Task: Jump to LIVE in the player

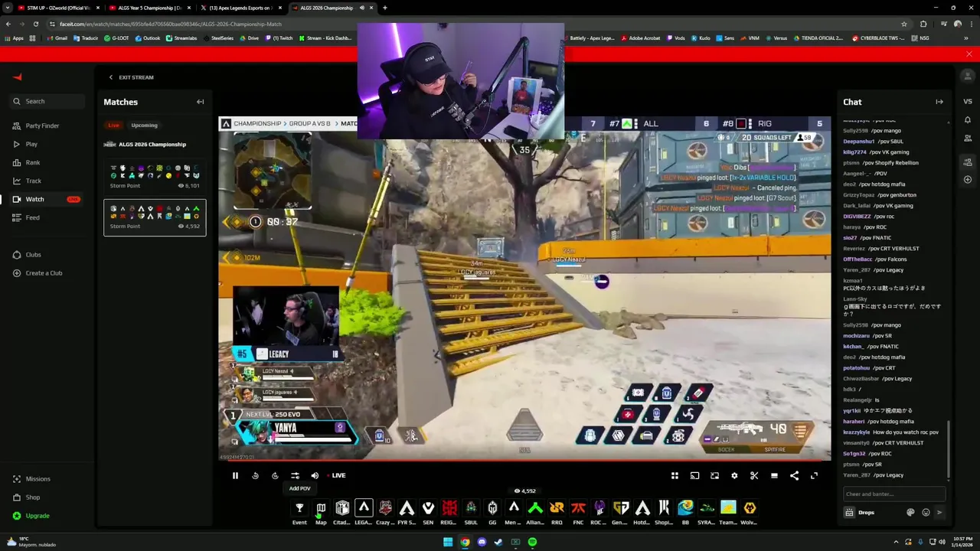Action: (338, 475)
